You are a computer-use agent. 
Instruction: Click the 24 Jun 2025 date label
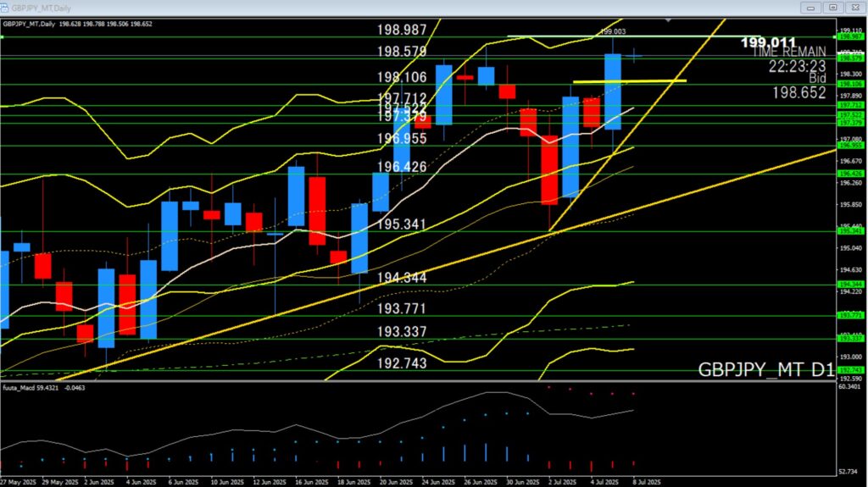pyautogui.click(x=438, y=483)
